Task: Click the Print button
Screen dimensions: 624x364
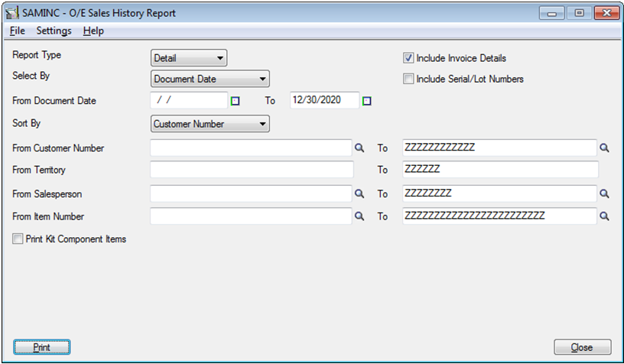Action: [x=42, y=347]
